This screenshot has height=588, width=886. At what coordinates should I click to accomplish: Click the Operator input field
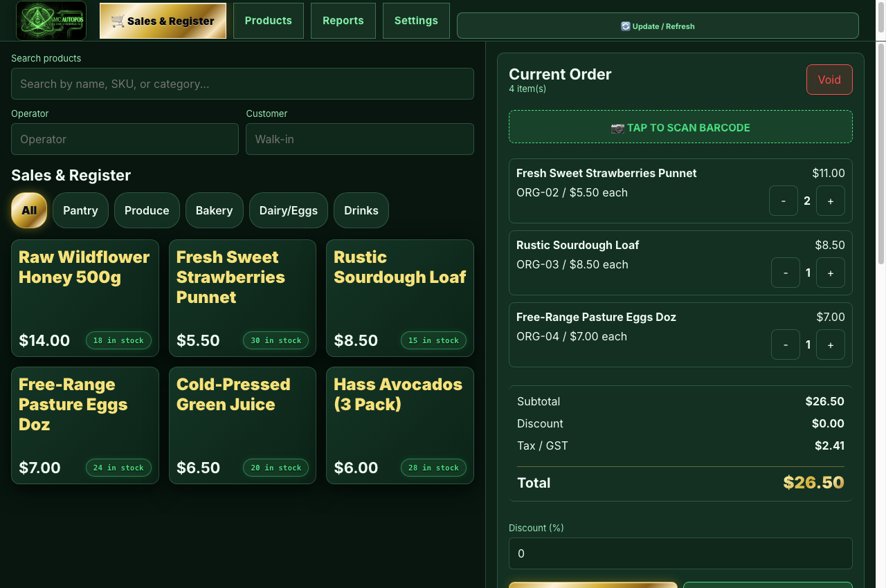pos(125,139)
